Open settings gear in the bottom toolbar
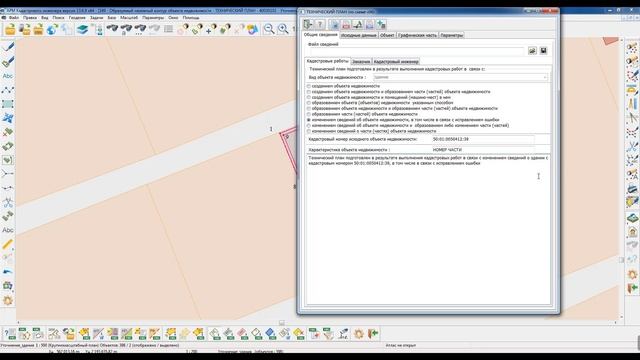 [359, 334]
